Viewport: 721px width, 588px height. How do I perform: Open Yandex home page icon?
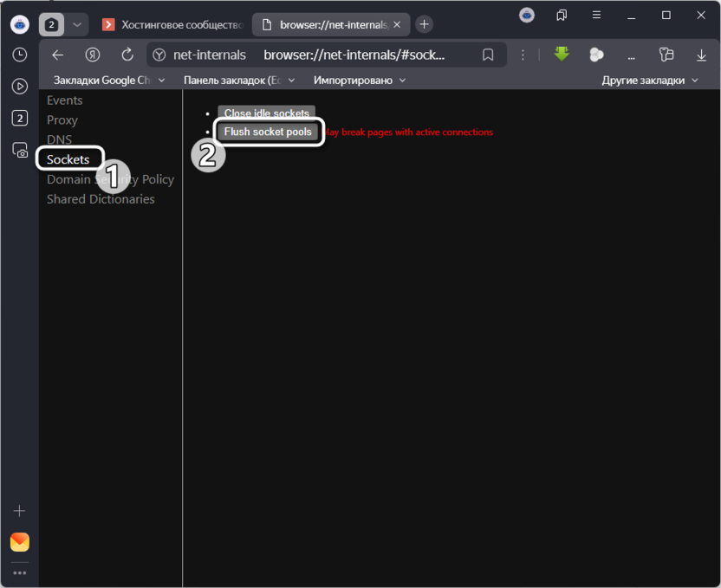[93, 55]
